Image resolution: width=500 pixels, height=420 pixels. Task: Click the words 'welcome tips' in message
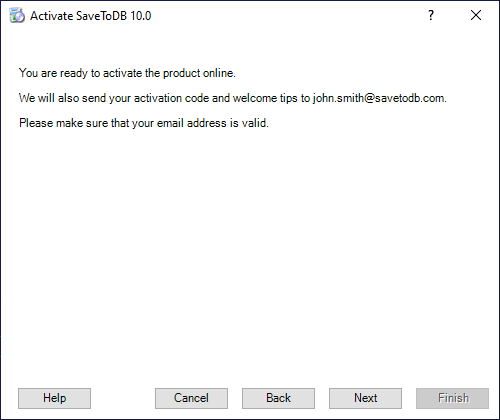pos(265,98)
